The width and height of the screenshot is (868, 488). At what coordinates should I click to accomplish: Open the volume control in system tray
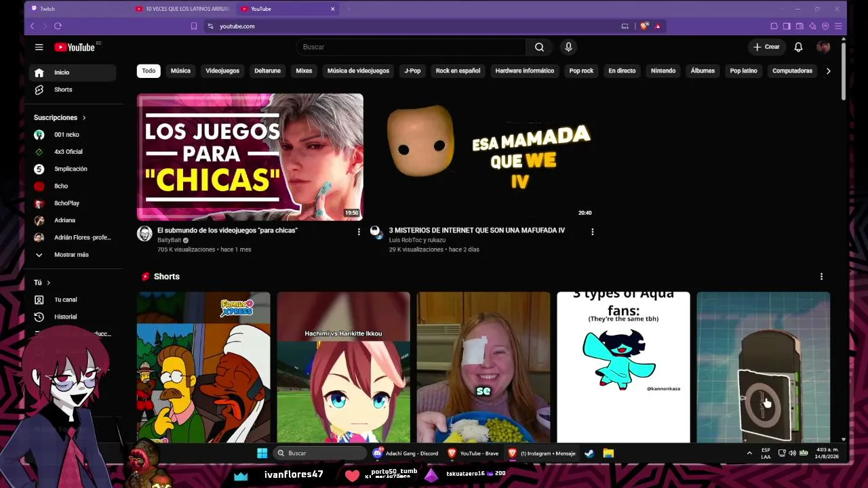(x=792, y=453)
